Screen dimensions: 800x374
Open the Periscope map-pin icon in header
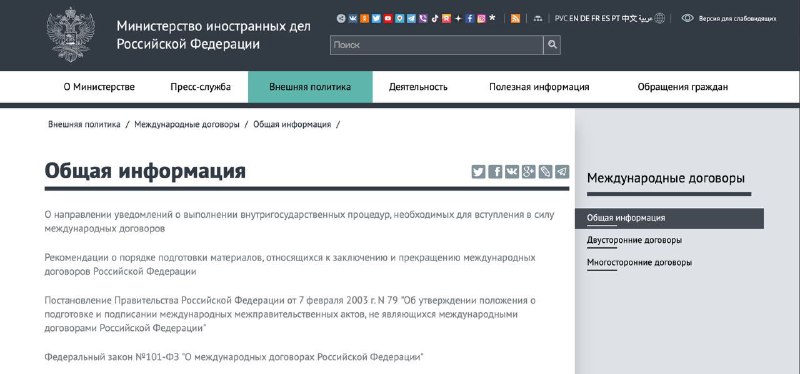pos(399,19)
